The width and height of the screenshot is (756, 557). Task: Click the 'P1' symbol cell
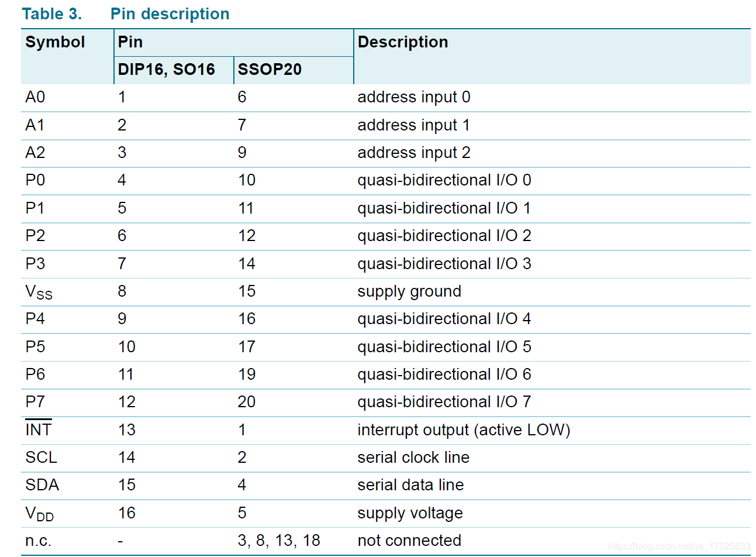tap(35, 208)
